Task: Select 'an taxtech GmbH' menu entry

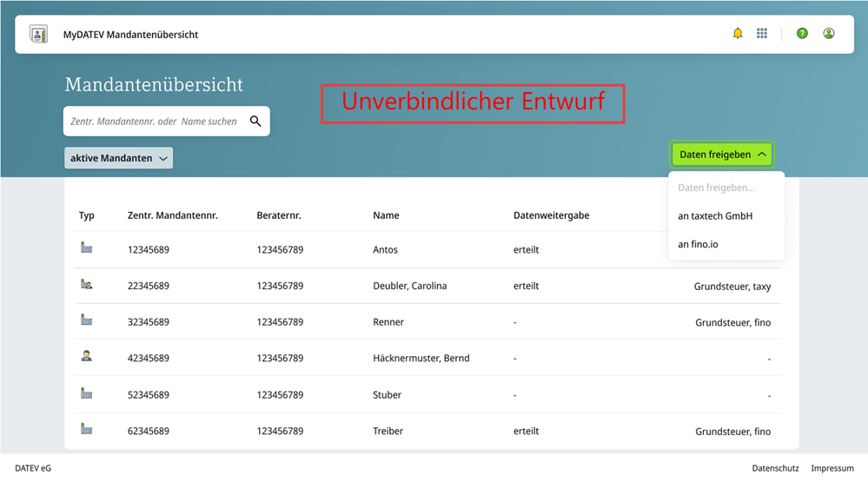Action: pyautogui.click(x=715, y=216)
